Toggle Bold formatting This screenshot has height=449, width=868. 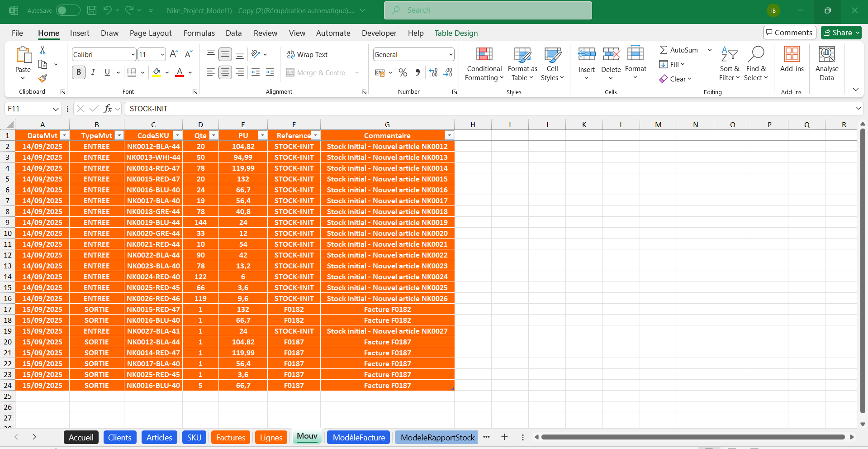coord(79,72)
